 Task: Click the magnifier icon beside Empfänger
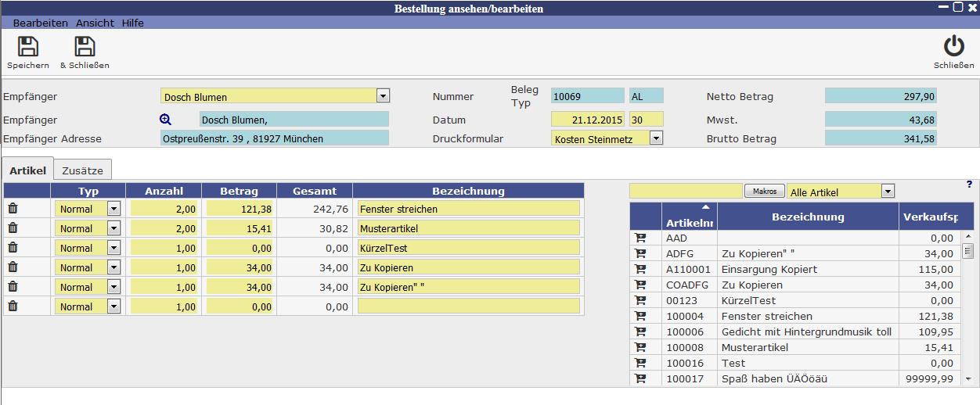[x=165, y=120]
